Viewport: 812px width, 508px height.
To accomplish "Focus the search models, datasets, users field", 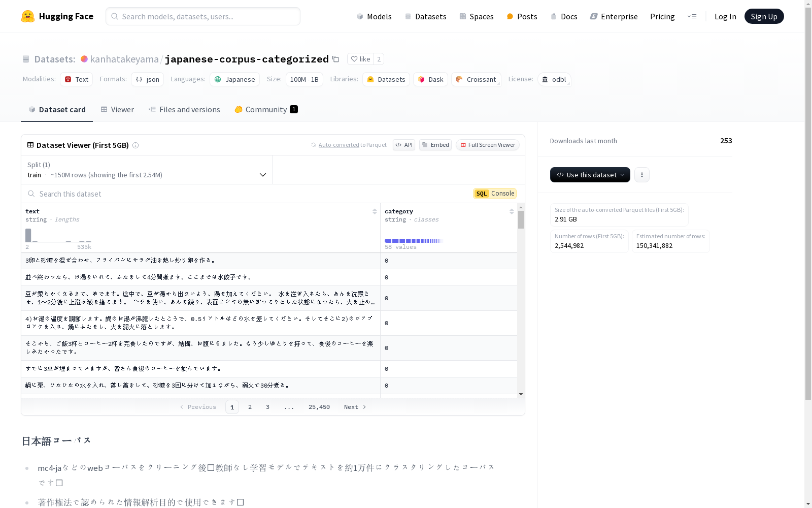I will coord(203,16).
